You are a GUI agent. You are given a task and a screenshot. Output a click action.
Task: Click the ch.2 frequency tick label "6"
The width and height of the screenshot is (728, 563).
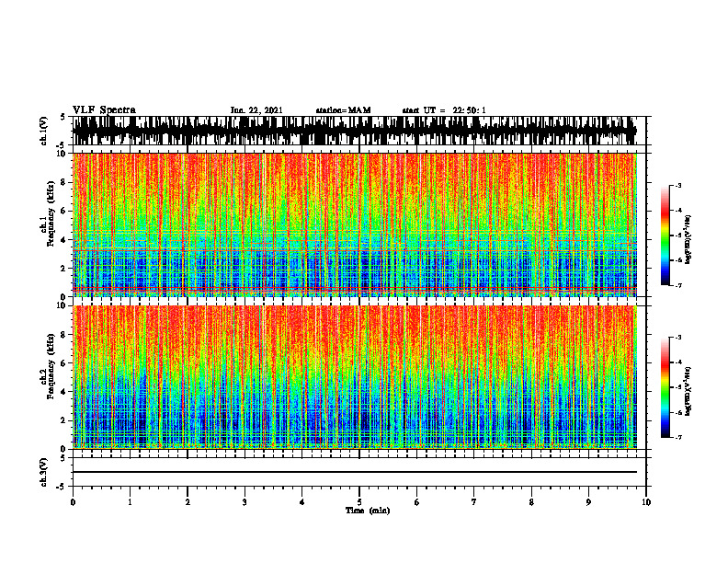(63, 363)
